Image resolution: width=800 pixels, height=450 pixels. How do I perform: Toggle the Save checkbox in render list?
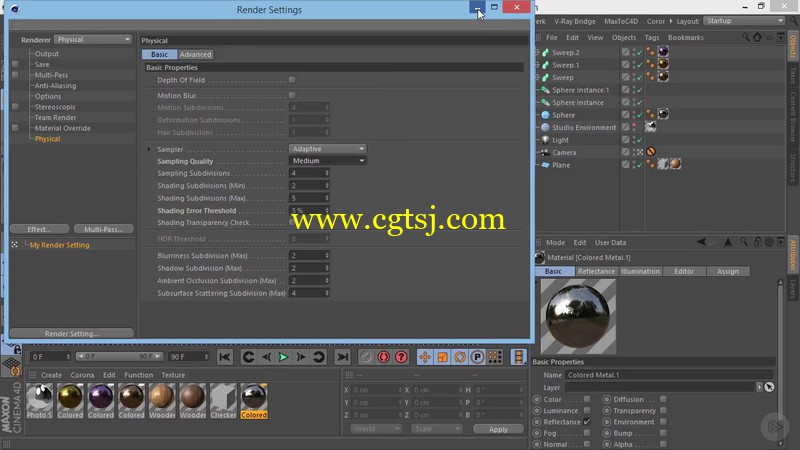pyautogui.click(x=15, y=64)
